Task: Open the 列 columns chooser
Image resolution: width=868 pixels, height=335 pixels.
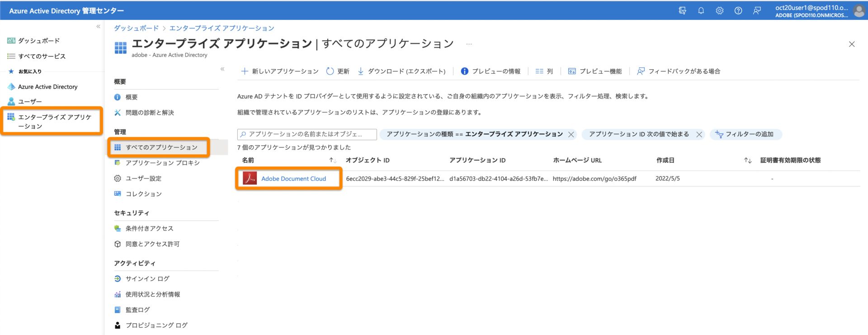Action: (544, 71)
